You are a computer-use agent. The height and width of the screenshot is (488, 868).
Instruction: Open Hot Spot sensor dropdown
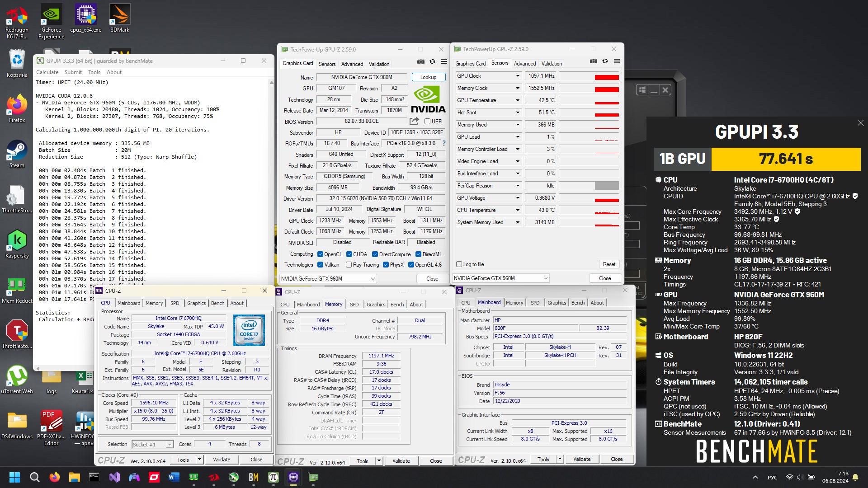pos(518,113)
